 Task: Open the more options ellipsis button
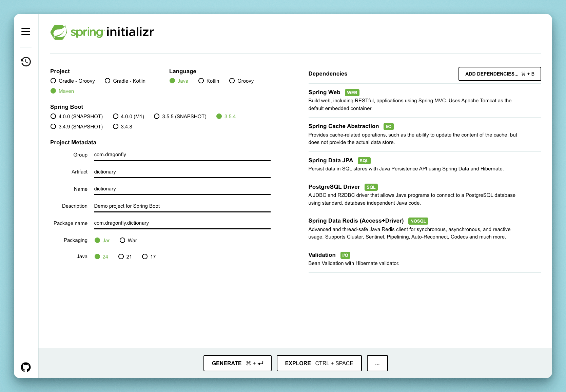pyautogui.click(x=377, y=363)
